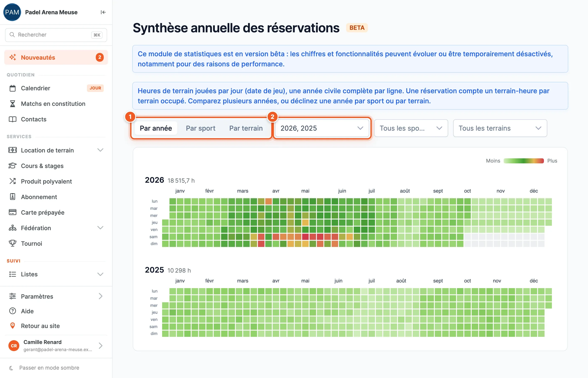Open the Calendrier calendar icon
This screenshot has width=588, height=378.
point(13,88)
